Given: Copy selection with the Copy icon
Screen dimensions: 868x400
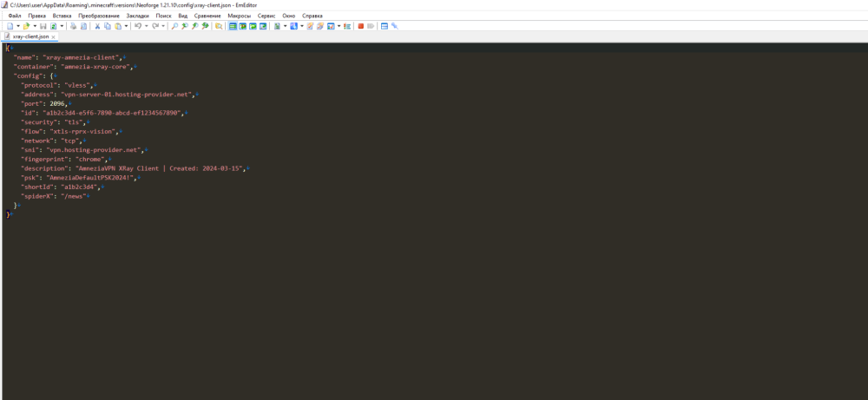Looking at the screenshot, I should pyautogui.click(x=108, y=26).
